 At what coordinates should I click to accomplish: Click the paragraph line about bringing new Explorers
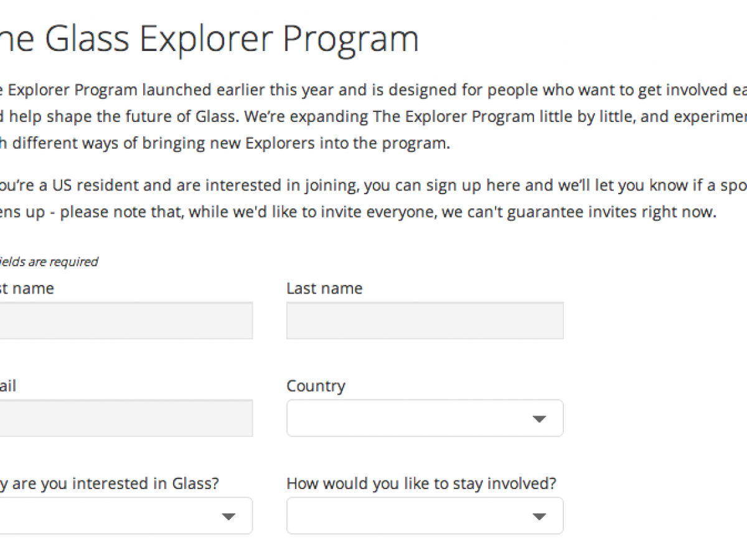pyautogui.click(x=224, y=142)
